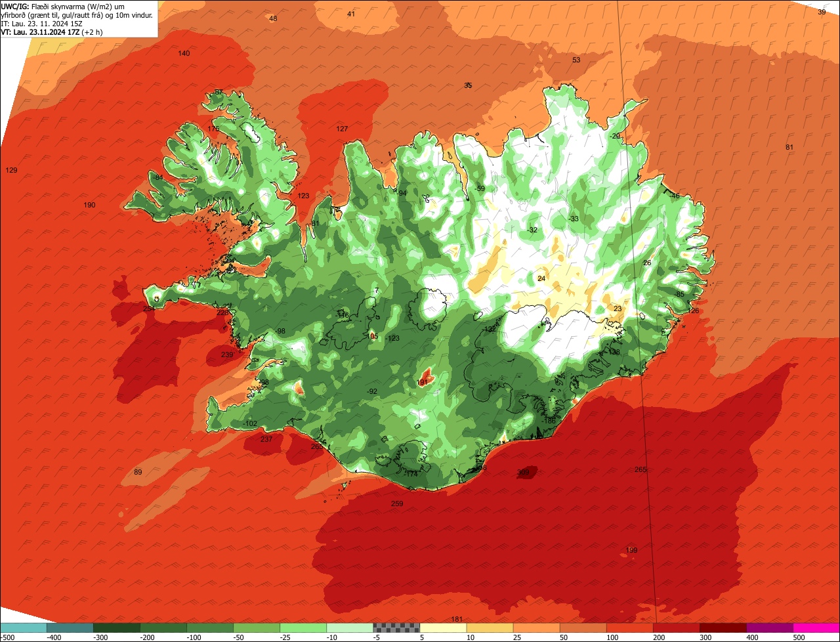Image resolution: width=840 pixels, height=642 pixels.
Task: Click the light green -25 to -10 legend swatch
Action: tap(303, 628)
